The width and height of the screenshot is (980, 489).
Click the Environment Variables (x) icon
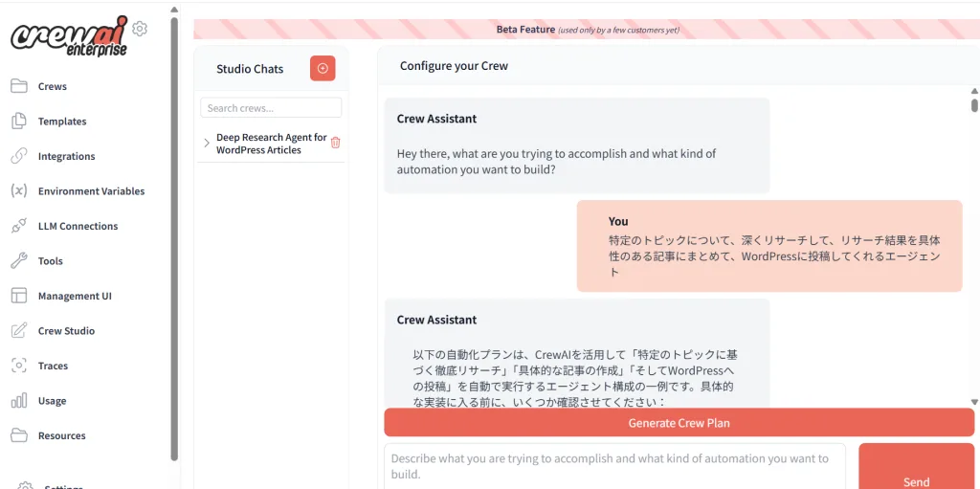pyautogui.click(x=19, y=190)
